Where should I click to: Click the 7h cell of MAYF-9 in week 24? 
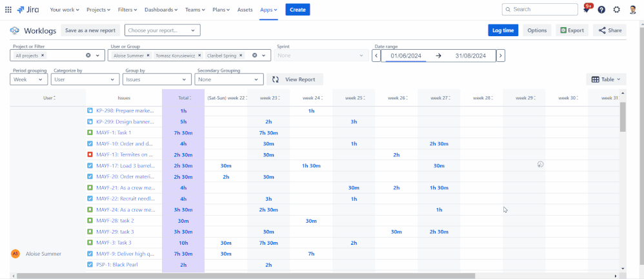pyautogui.click(x=311, y=254)
